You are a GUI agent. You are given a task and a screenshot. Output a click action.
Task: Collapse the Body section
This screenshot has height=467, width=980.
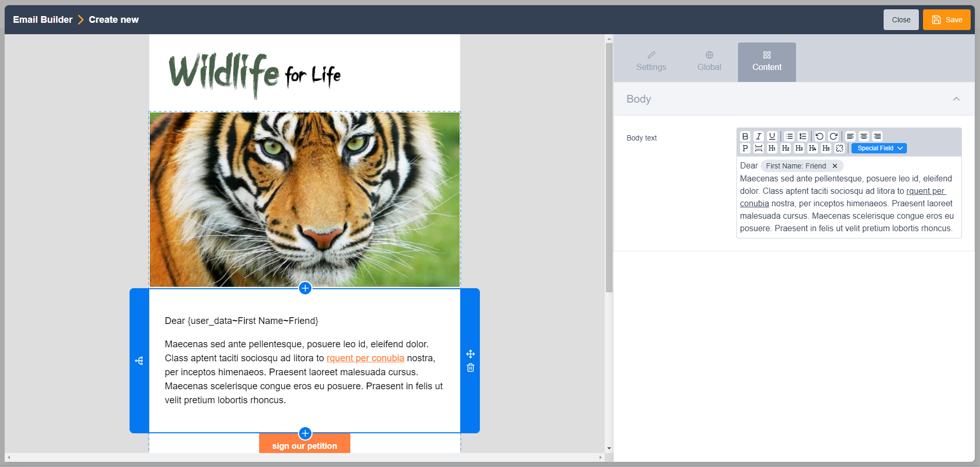(x=956, y=99)
